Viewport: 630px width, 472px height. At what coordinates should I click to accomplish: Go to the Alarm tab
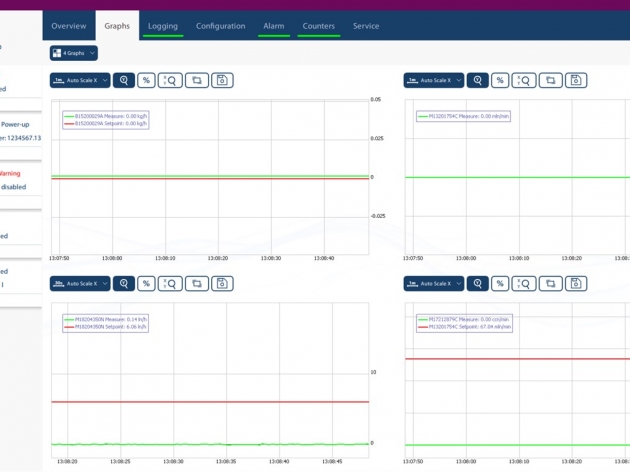(x=273, y=26)
